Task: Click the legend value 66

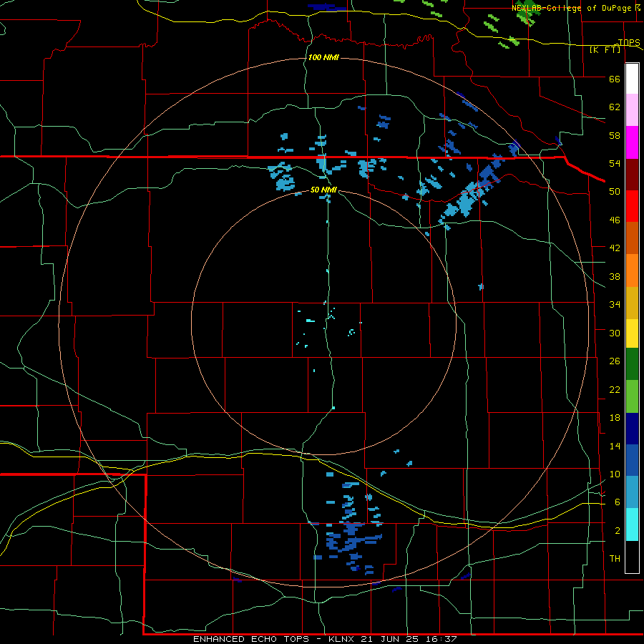Action: point(615,79)
